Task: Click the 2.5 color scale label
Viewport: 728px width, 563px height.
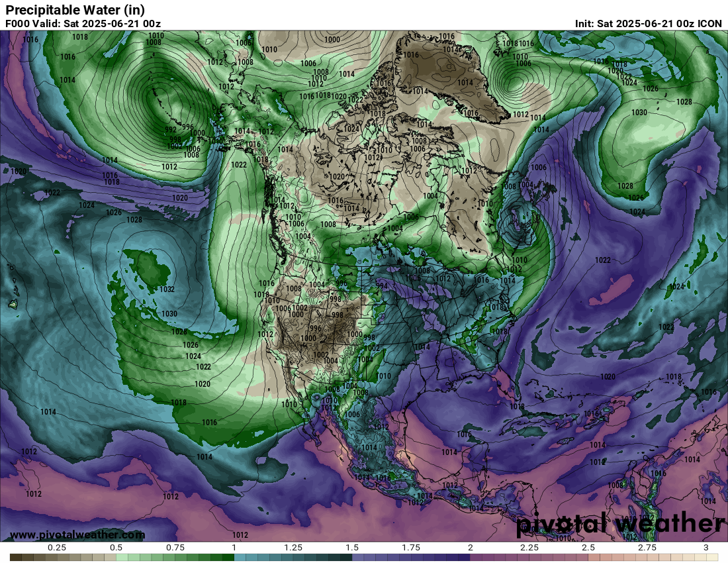Action: (588, 548)
